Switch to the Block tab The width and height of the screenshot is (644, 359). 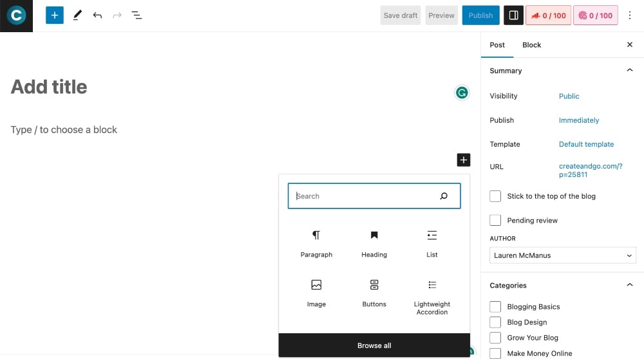pyautogui.click(x=531, y=45)
